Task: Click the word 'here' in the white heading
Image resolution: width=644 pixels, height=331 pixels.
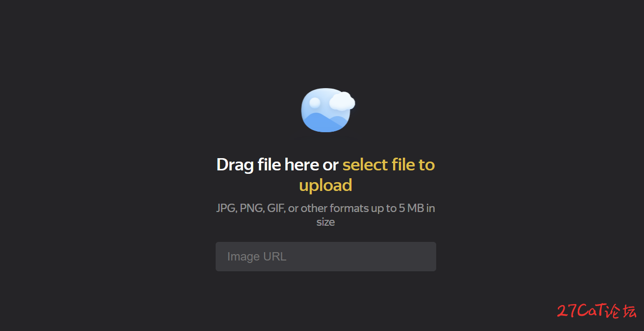Action: 301,165
